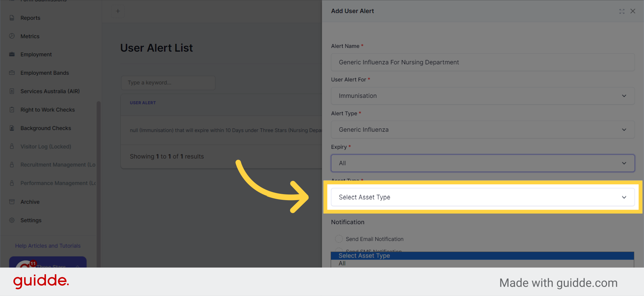The width and height of the screenshot is (644, 296).
Task: Click the Employment Bands icon
Action: [12, 73]
